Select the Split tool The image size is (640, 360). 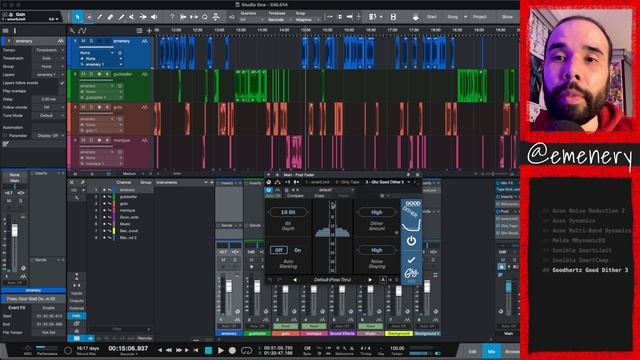99,17
